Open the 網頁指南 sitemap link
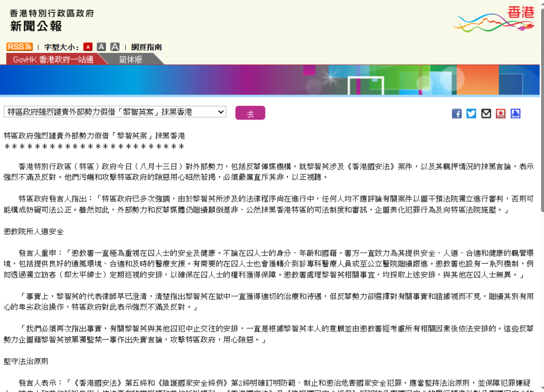 [x=146, y=47]
